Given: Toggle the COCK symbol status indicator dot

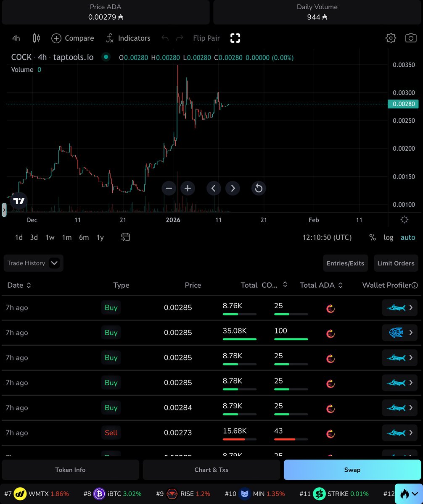Looking at the screenshot, I should point(106,57).
